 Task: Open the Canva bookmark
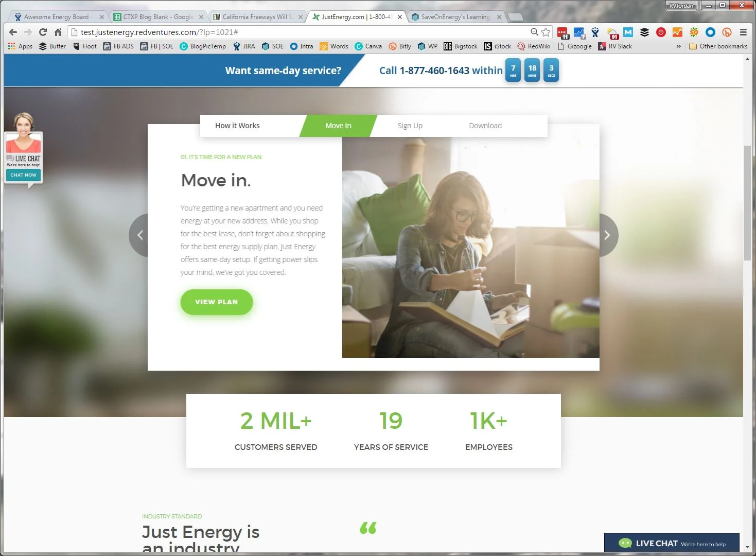pos(368,46)
